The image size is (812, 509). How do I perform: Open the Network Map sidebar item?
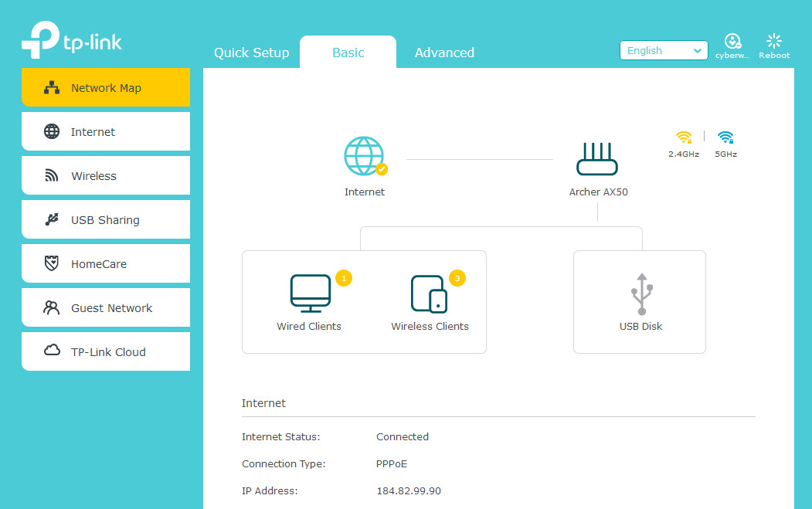[x=106, y=87]
